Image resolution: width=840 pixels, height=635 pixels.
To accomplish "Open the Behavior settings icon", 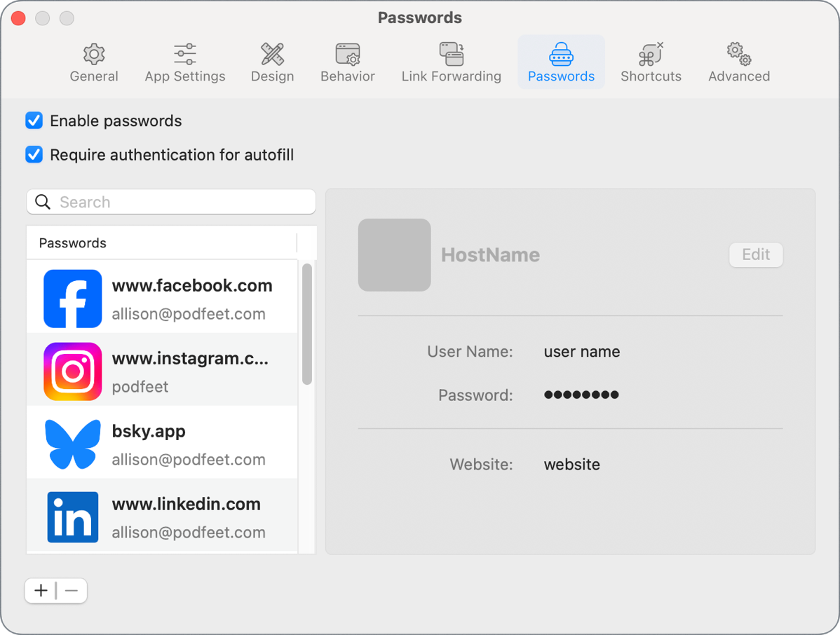I will point(347,53).
